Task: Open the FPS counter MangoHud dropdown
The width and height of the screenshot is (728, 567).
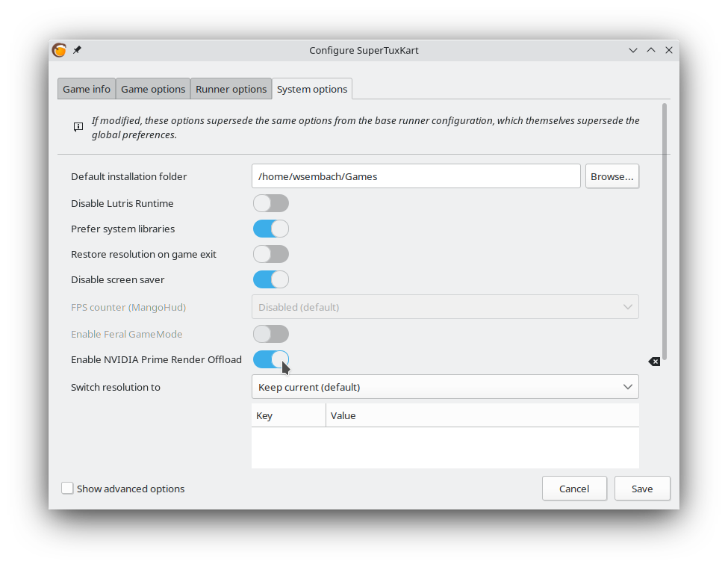Action: point(445,307)
